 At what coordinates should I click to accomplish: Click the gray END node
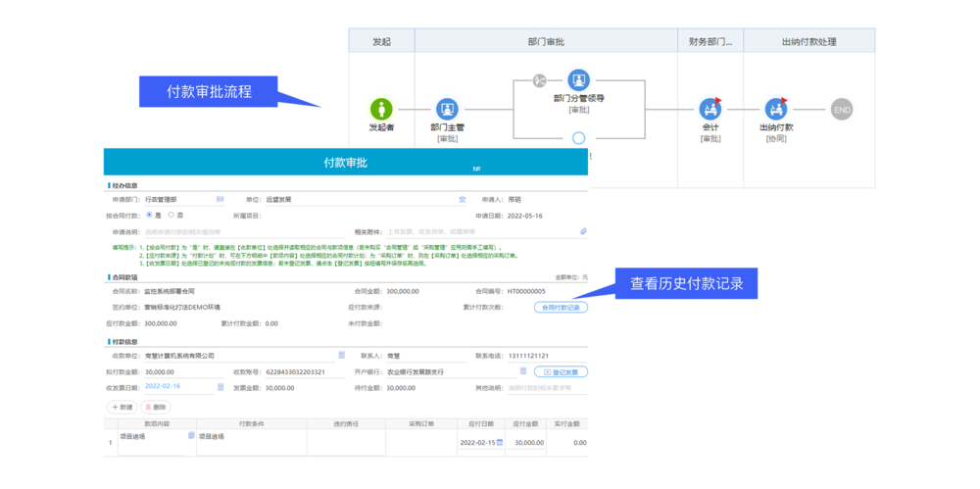[842, 110]
